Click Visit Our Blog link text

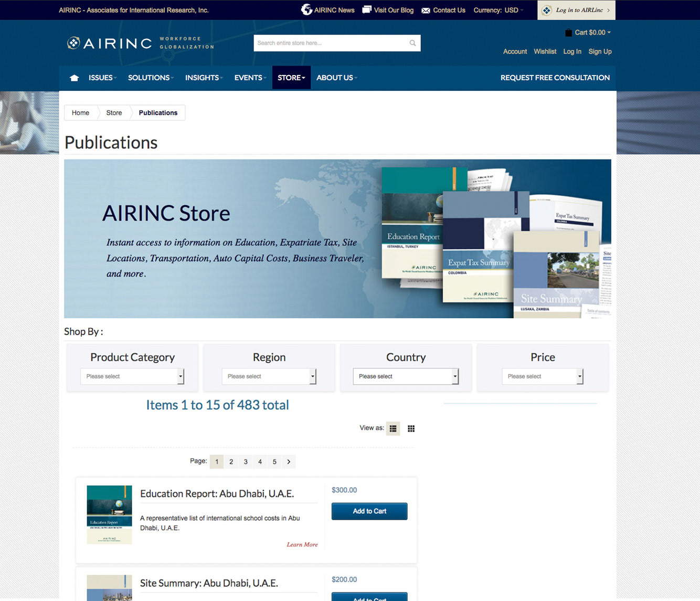pyautogui.click(x=394, y=10)
